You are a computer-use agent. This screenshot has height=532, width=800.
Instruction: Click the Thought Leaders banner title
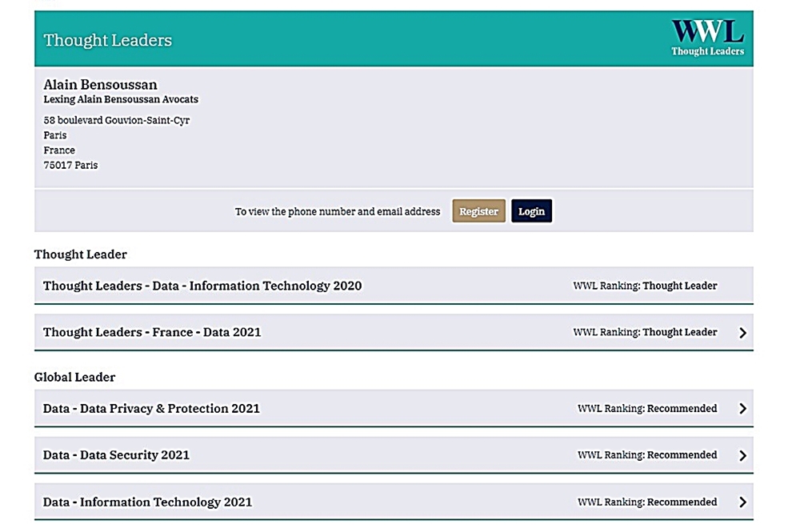point(108,40)
